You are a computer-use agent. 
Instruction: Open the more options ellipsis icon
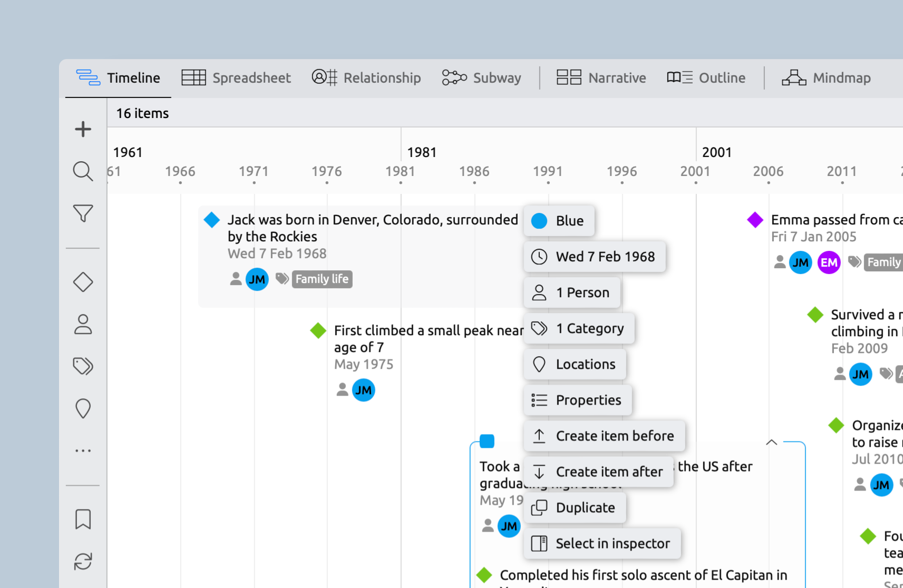click(x=83, y=450)
